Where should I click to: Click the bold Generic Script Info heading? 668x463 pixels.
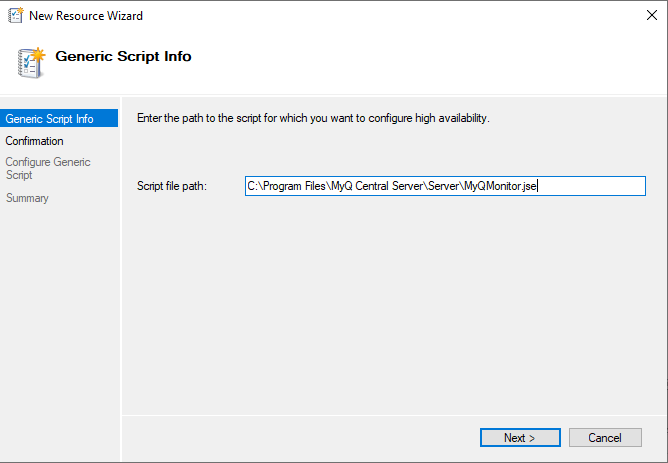tap(123, 56)
